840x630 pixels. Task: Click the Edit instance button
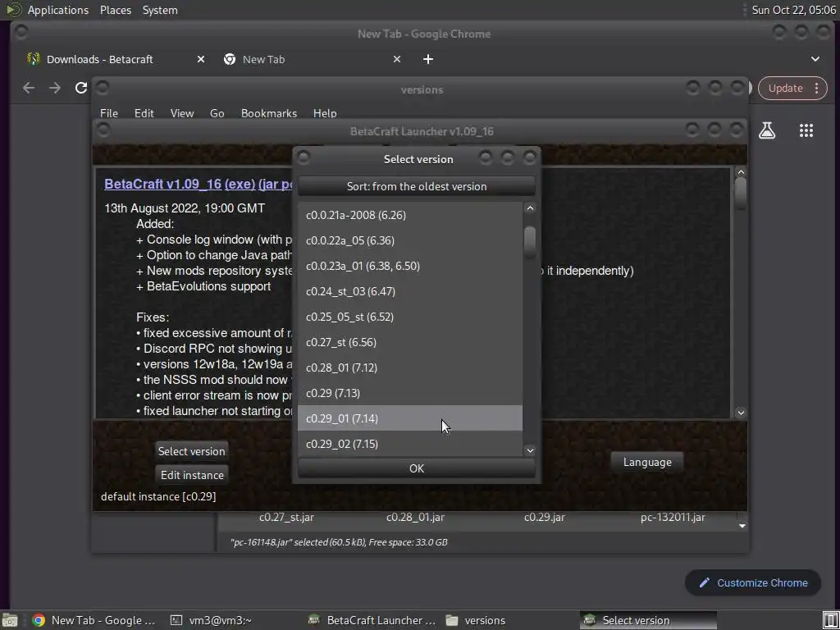pos(192,475)
